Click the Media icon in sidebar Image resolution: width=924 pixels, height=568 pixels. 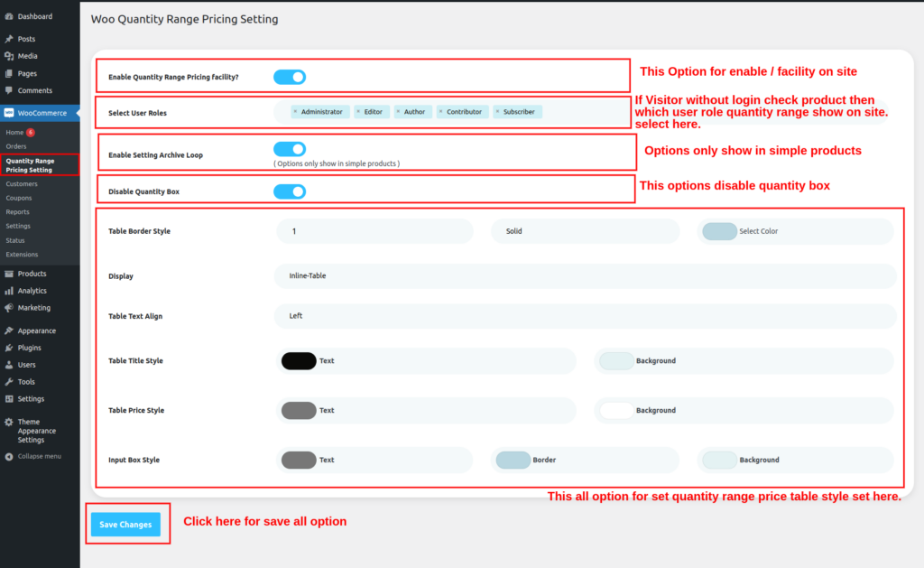click(9, 56)
